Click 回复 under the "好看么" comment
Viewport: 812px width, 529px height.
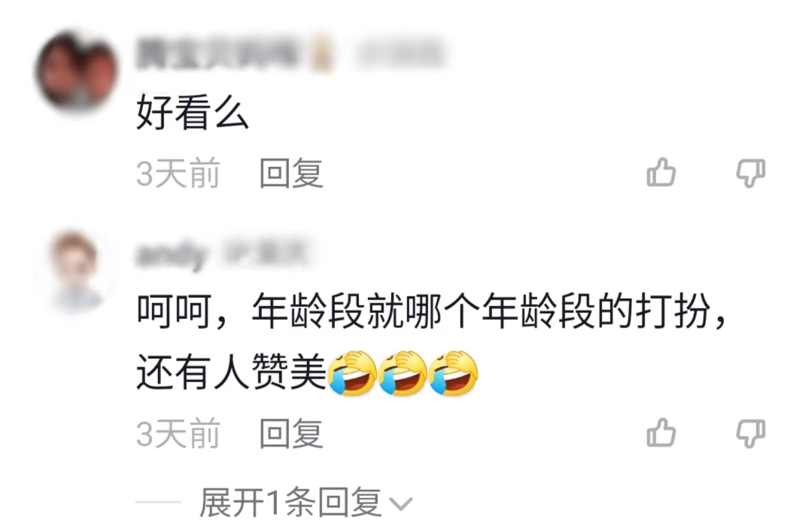[291, 173]
